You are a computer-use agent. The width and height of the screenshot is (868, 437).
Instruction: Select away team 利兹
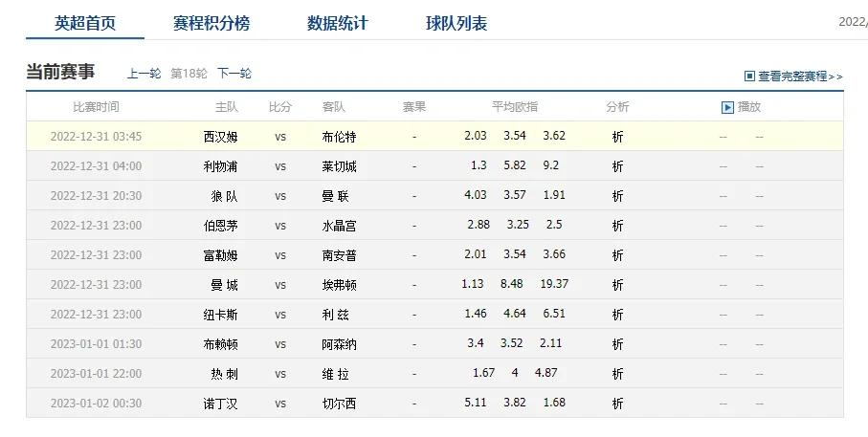coord(336,315)
